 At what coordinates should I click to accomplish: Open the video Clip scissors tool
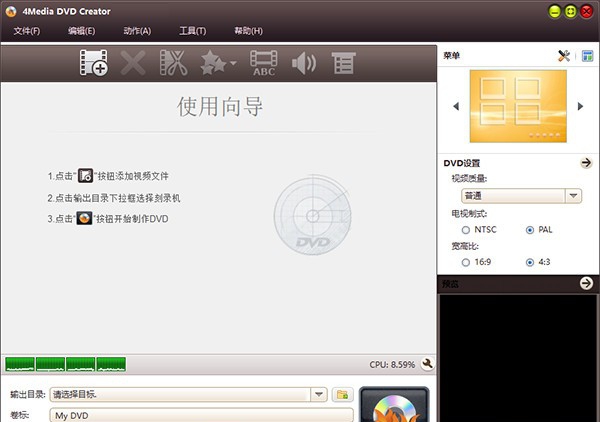(x=173, y=63)
